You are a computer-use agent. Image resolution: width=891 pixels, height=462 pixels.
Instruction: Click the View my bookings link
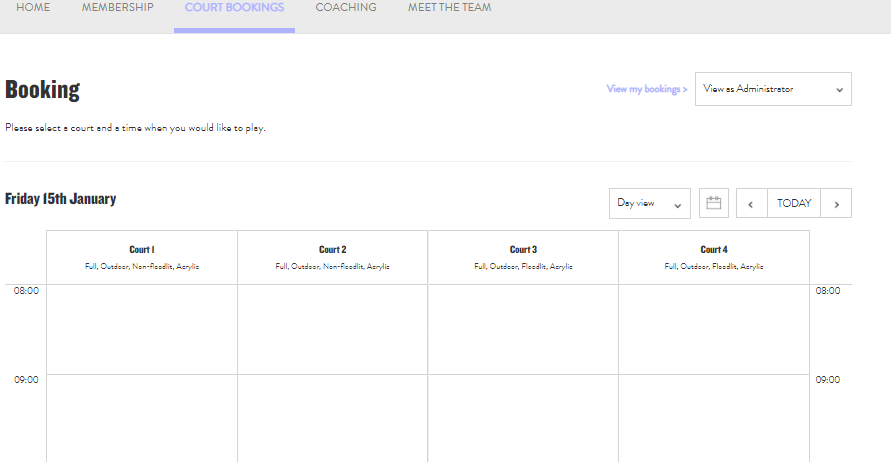647,89
